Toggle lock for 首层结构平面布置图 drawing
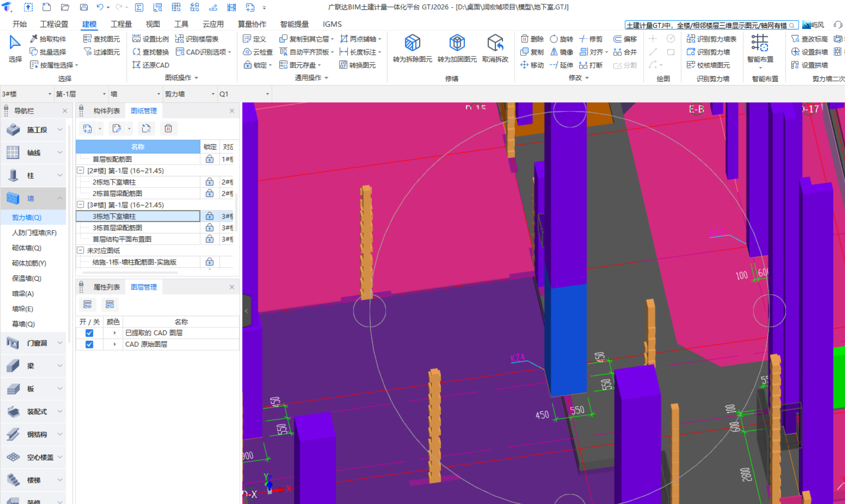845x504 pixels. (x=210, y=239)
